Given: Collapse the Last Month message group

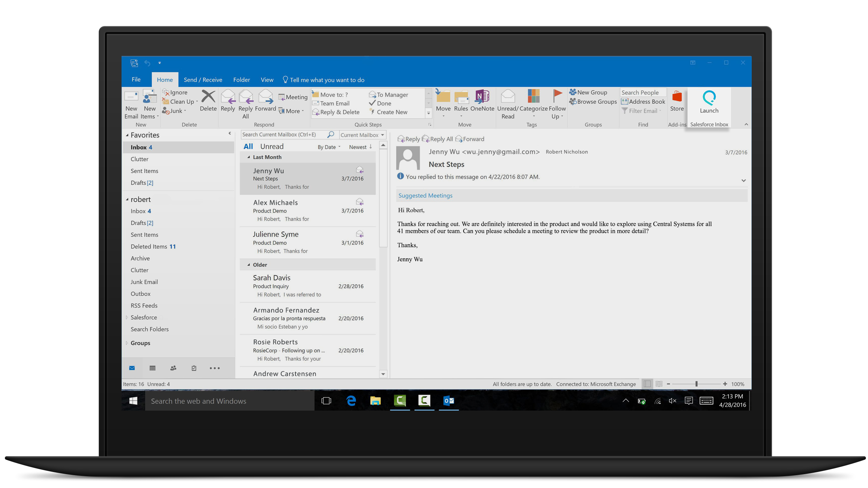Looking at the screenshot, I should (249, 157).
